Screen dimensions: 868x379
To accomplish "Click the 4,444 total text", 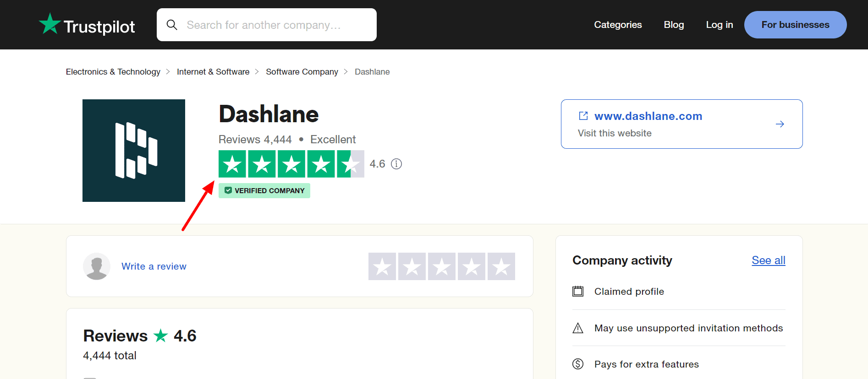I will [x=110, y=356].
